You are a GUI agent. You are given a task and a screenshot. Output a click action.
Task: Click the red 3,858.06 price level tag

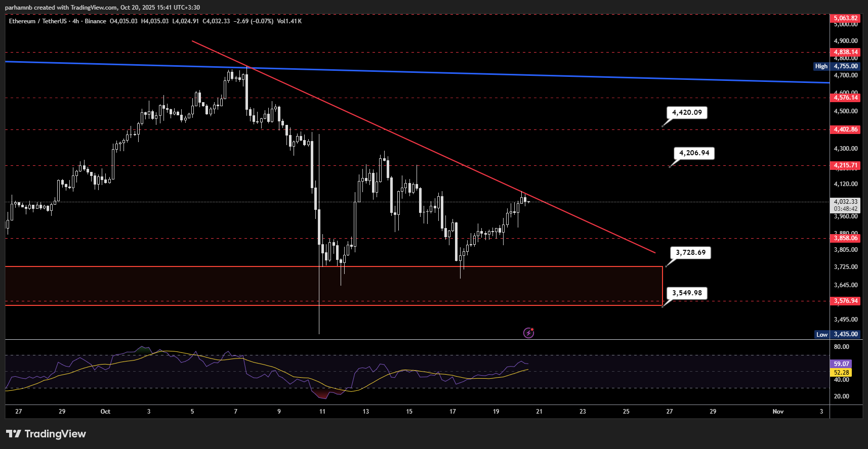[846, 238]
